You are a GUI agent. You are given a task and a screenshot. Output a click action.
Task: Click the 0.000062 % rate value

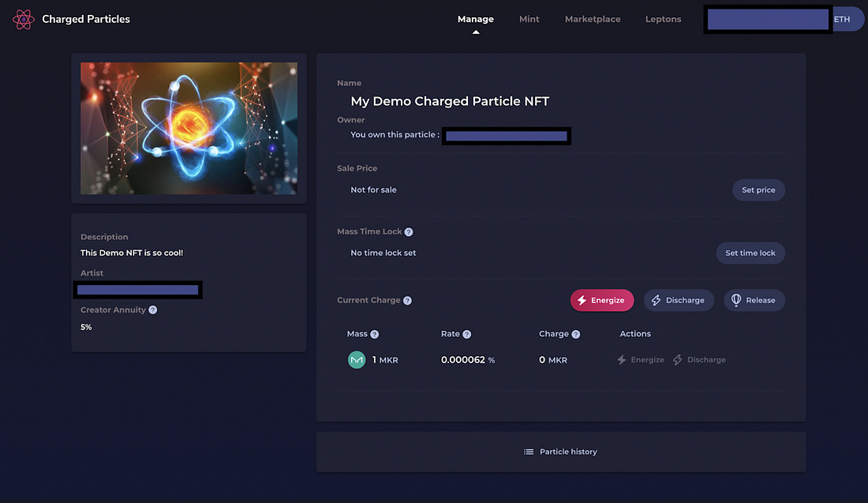click(x=468, y=360)
